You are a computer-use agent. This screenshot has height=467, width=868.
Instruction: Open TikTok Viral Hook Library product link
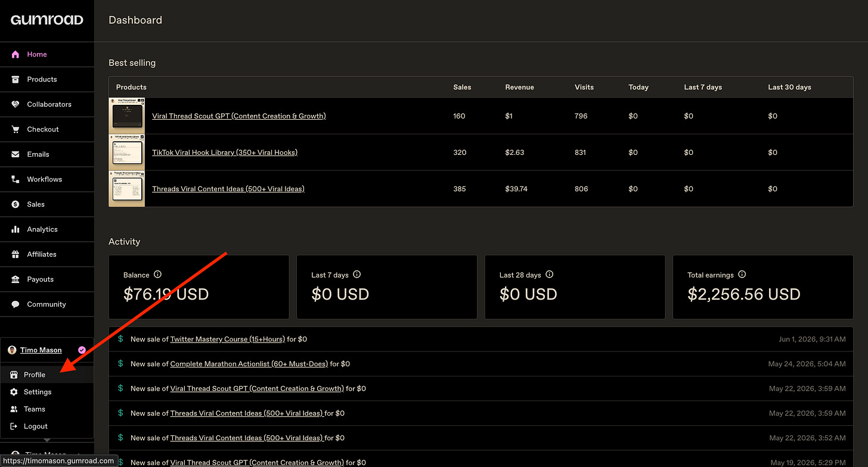pos(225,152)
